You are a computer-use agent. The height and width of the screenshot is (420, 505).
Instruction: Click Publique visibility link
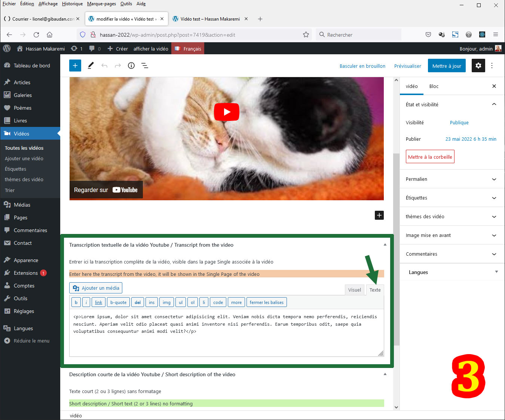[x=459, y=122]
